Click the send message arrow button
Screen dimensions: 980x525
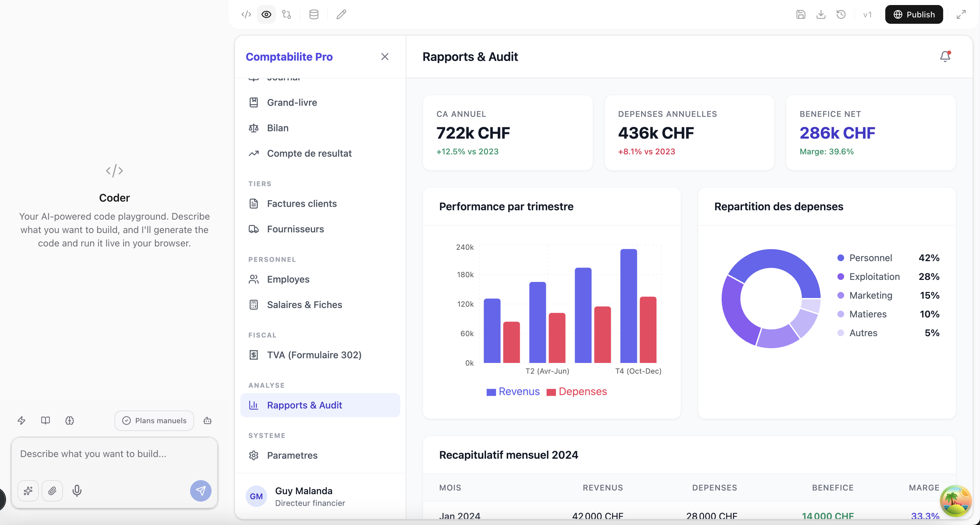click(201, 491)
